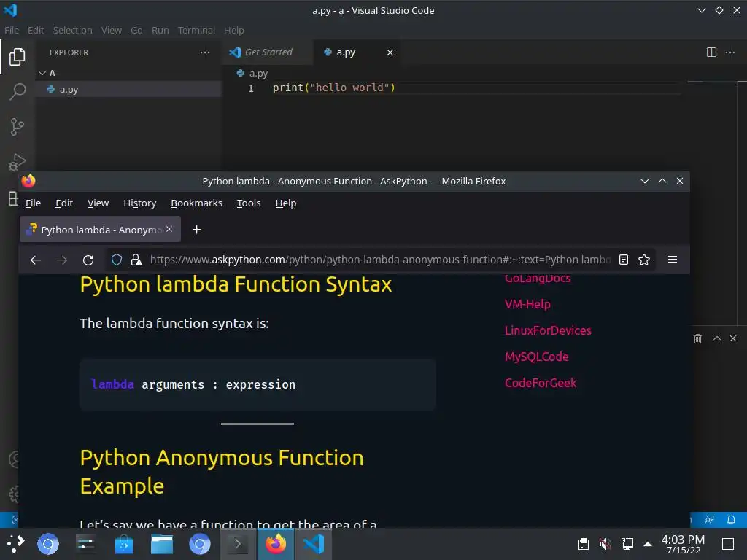Open VS Code Selection menu
Image resolution: width=747 pixels, height=560 pixels.
click(x=72, y=30)
